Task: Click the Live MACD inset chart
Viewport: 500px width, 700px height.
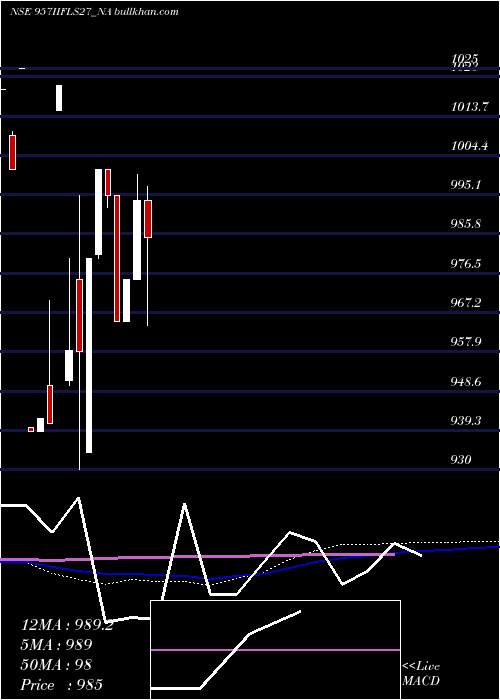Action: coord(275,650)
